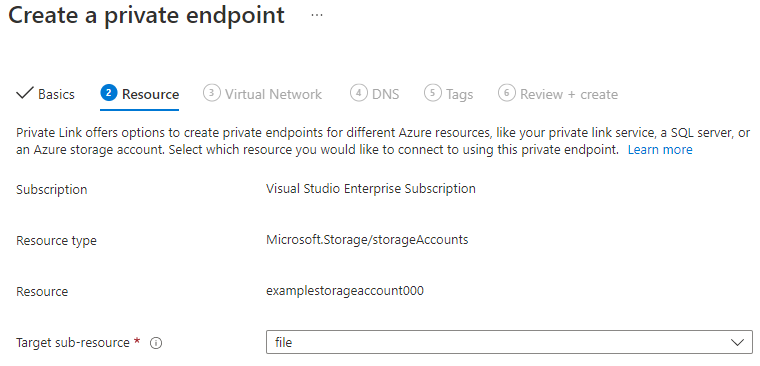Click the step 6 circle icon
760x366 pixels.
click(507, 93)
